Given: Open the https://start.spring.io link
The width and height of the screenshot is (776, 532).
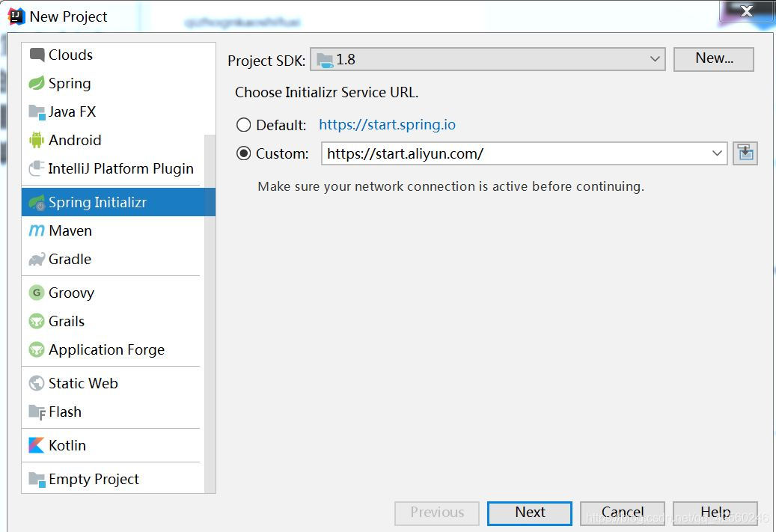Looking at the screenshot, I should (387, 124).
